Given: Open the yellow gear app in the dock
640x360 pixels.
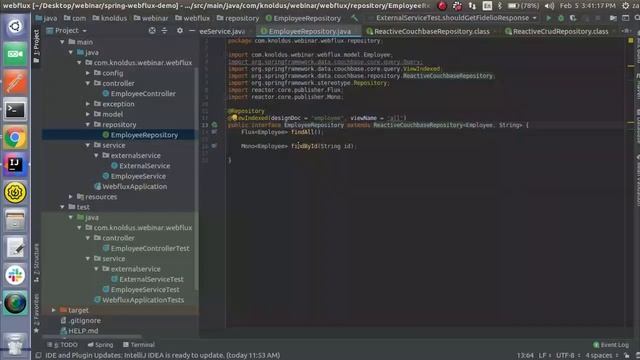Looking at the screenshot, I should 15,192.
